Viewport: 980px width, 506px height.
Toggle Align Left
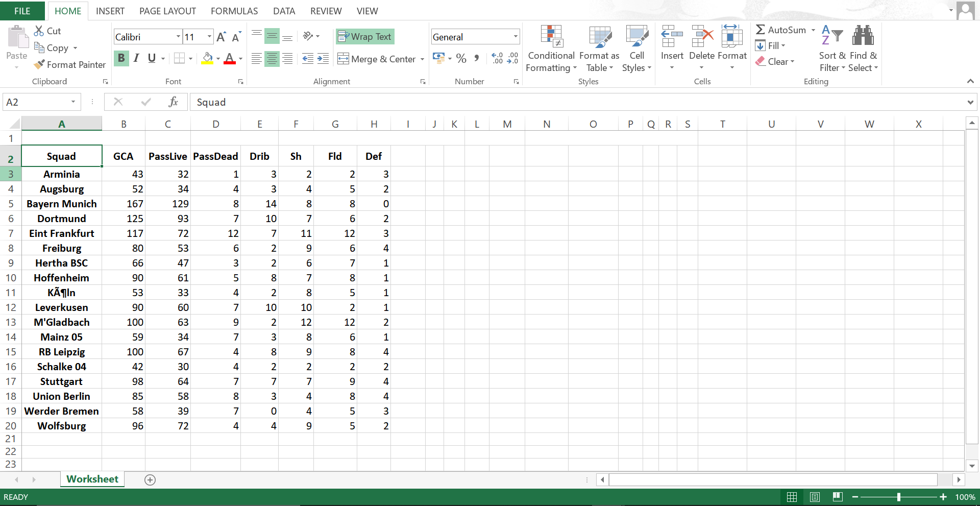257,59
